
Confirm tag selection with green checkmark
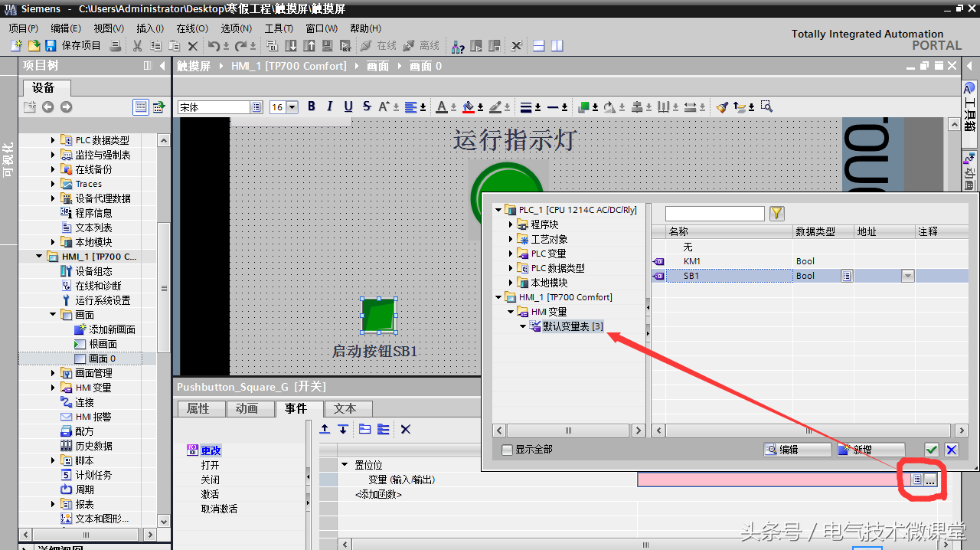(x=932, y=450)
